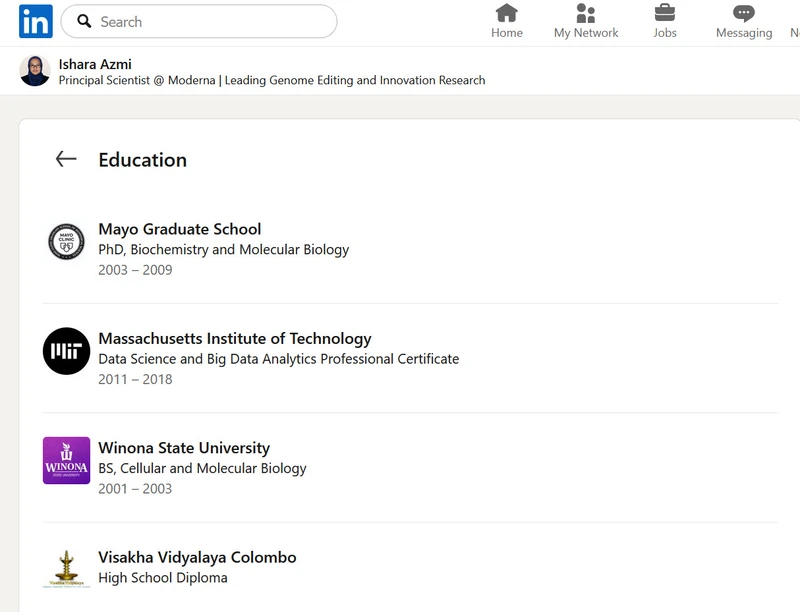Click the Ishara Azmi name in header
800x612 pixels.
click(95, 64)
